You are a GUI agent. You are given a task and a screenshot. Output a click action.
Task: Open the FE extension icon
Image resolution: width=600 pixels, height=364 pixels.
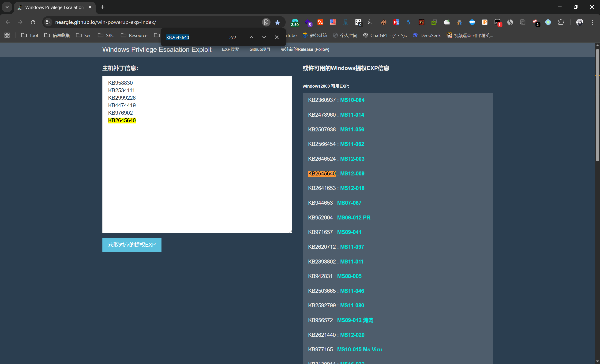pyautogui.click(x=396, y=22)
